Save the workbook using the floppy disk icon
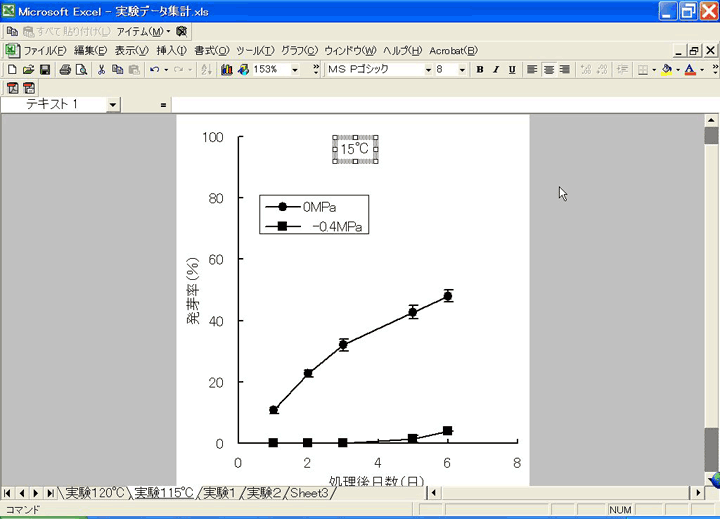This screenshot has width=720, height=519. coord(44,70)
